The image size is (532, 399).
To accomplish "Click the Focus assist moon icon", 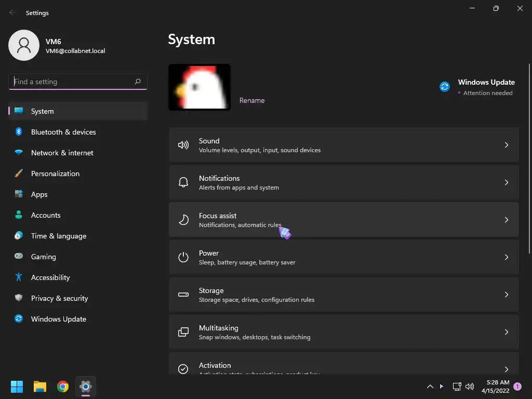I will [183, 220].
